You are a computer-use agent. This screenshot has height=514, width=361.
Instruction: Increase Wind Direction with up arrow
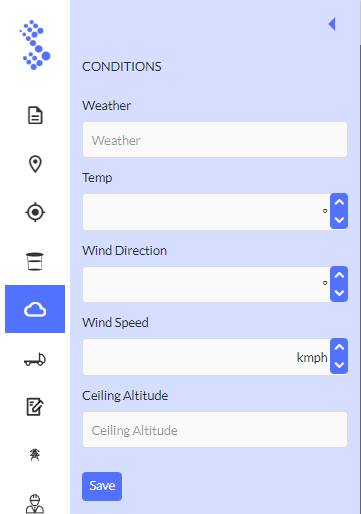click(x=339, y=275)
